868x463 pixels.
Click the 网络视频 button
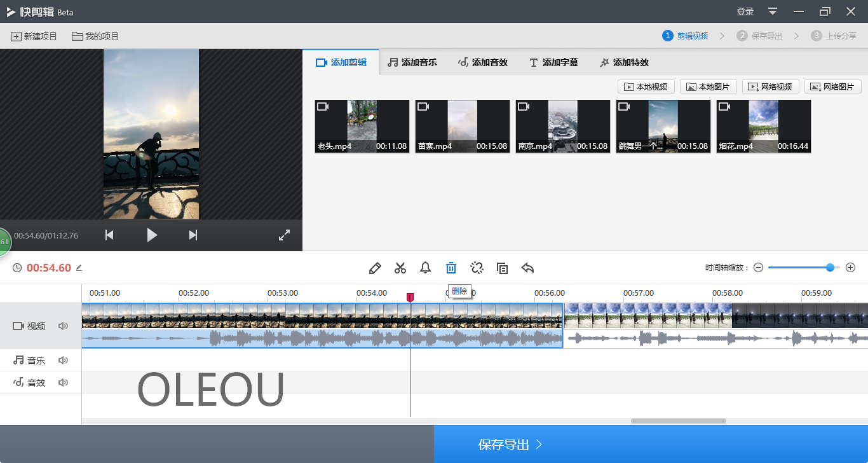click(771, 86)
